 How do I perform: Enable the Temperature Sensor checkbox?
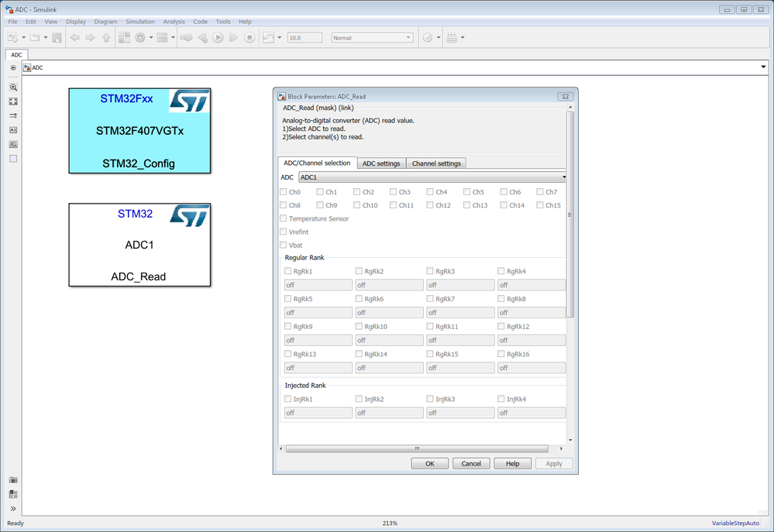pos(284,218)
